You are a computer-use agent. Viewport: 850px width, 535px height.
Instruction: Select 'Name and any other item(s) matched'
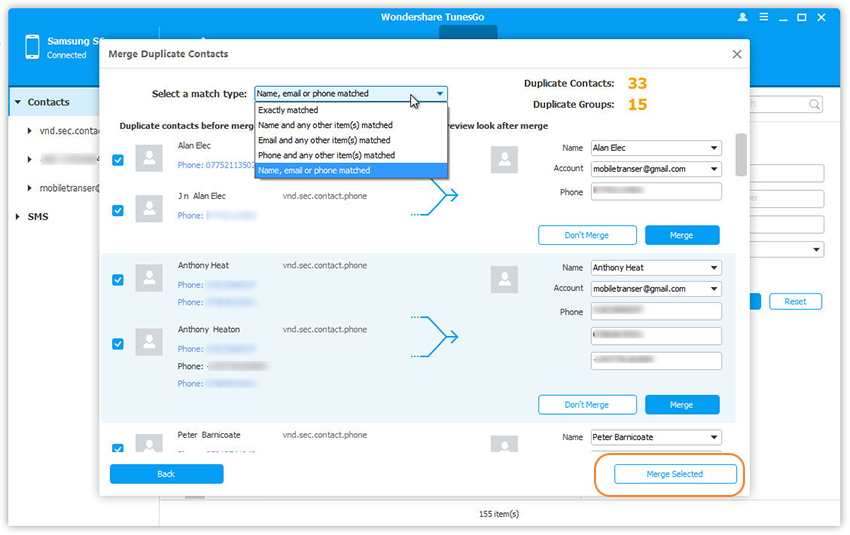[x=351, y=125]
